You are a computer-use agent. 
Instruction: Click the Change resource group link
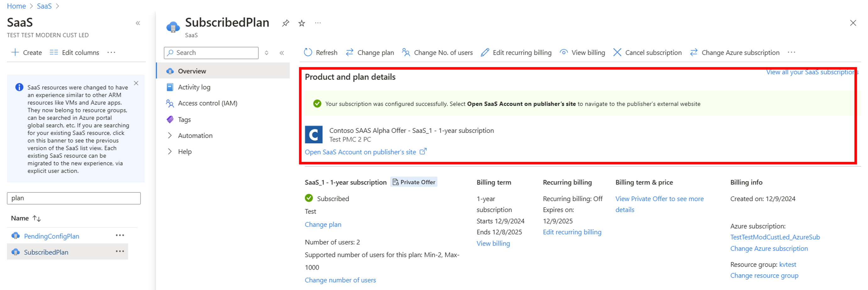pos(764,276)
